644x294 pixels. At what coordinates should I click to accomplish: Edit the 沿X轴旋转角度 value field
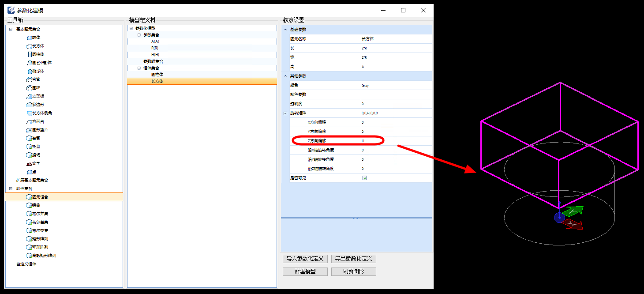(396, 150)
